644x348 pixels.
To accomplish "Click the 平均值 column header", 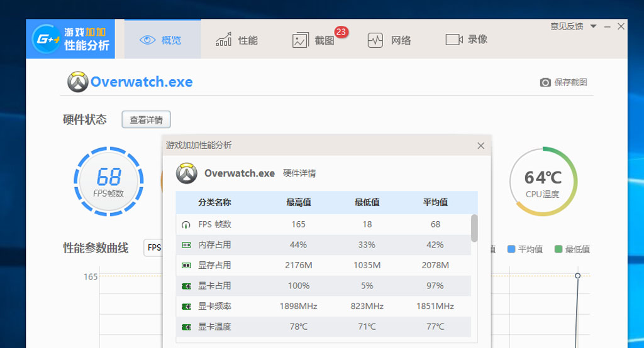I will pos(435,202).
